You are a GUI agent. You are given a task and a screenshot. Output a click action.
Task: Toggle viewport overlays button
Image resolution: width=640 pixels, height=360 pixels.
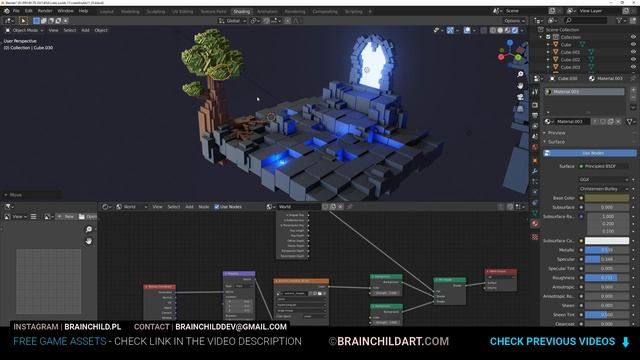click(x=467, y=30)
